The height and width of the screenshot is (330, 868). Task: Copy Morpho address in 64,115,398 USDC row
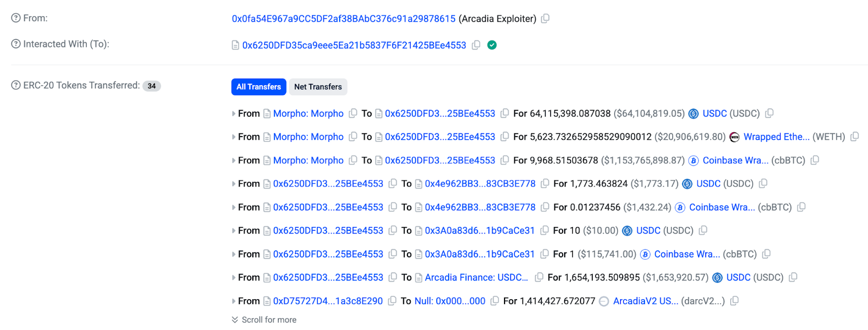tap(353, 113)
